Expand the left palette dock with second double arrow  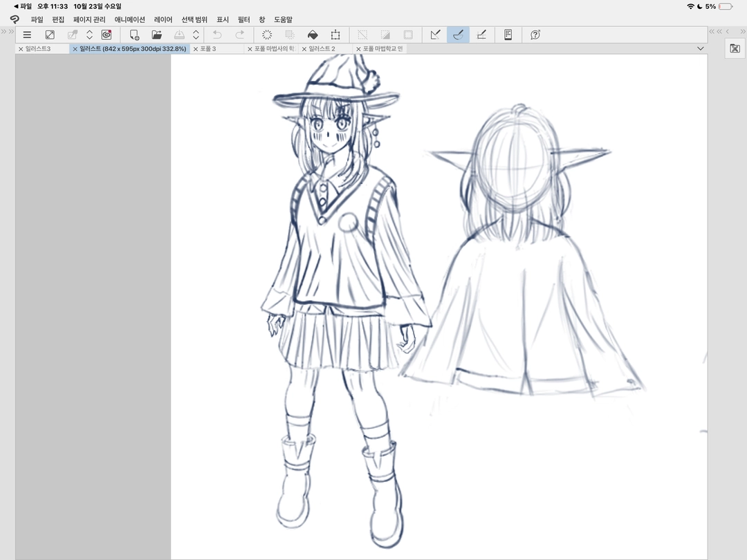(11, 31)
